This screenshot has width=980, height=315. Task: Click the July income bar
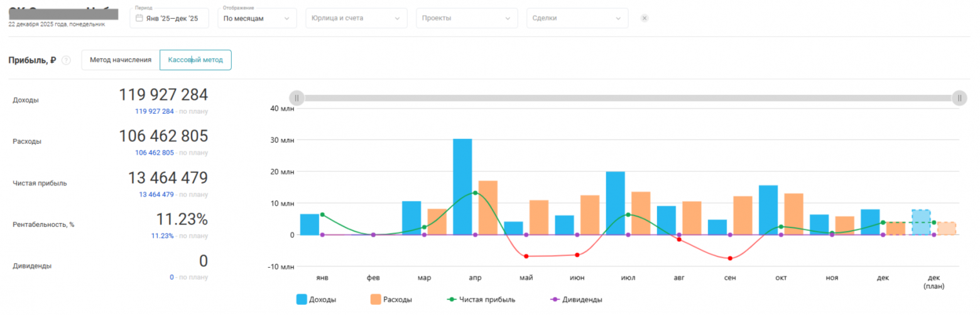616,203
